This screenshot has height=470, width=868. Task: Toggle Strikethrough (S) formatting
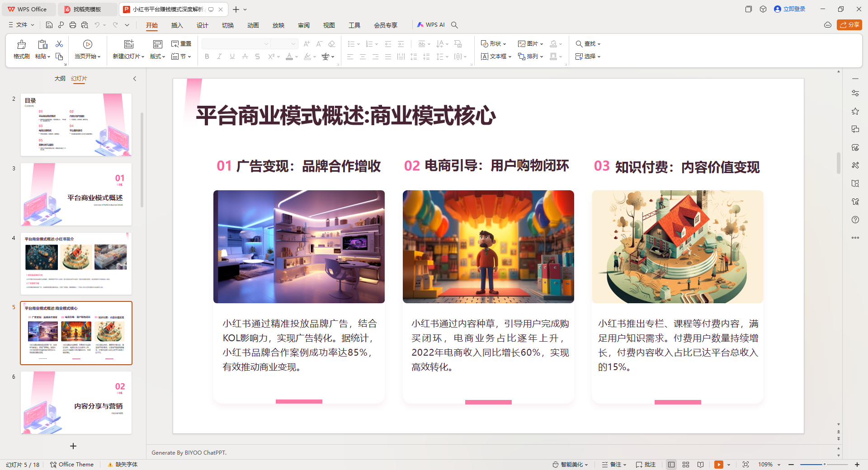coord(257,56)
